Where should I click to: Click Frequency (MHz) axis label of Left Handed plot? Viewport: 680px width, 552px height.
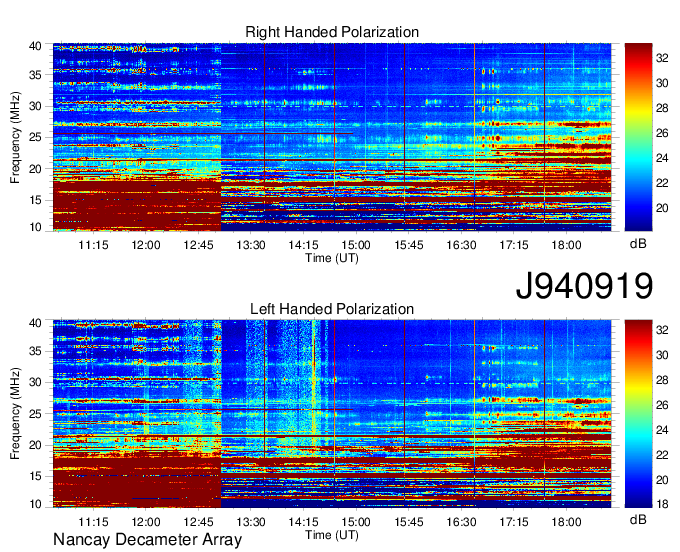click(15, 414)
